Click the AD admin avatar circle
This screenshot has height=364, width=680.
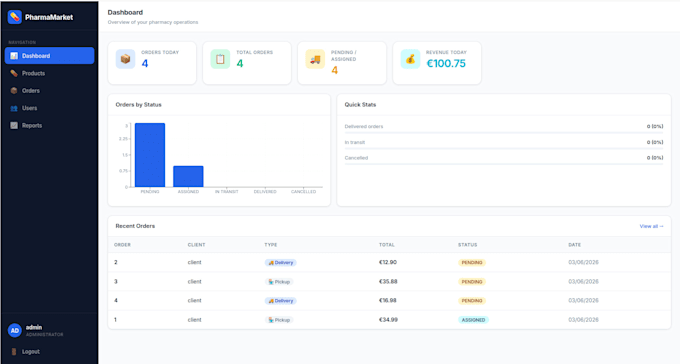[15, 331]
